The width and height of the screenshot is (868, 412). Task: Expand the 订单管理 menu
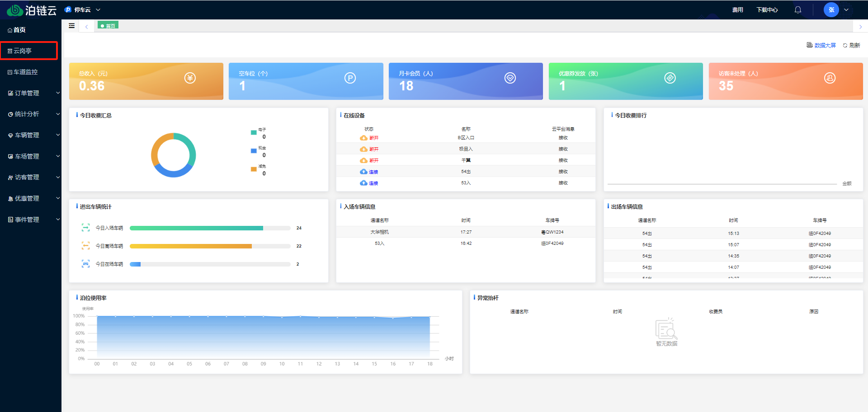click(x=31, y=93)
